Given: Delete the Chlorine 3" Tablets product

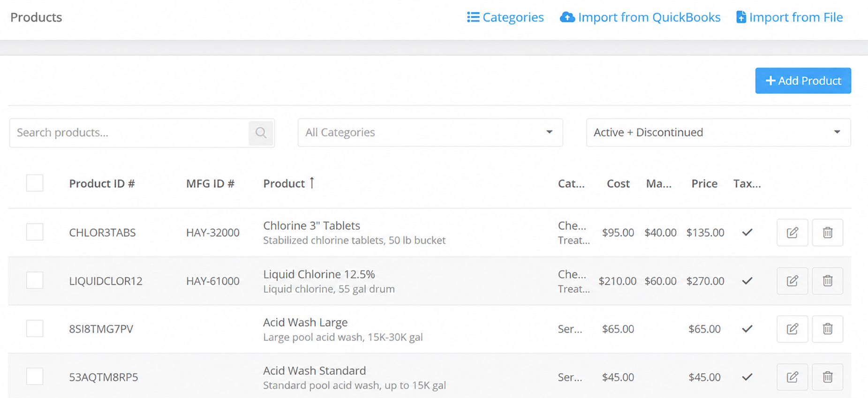Looking at the screenshot, I should tap(828, 233).
